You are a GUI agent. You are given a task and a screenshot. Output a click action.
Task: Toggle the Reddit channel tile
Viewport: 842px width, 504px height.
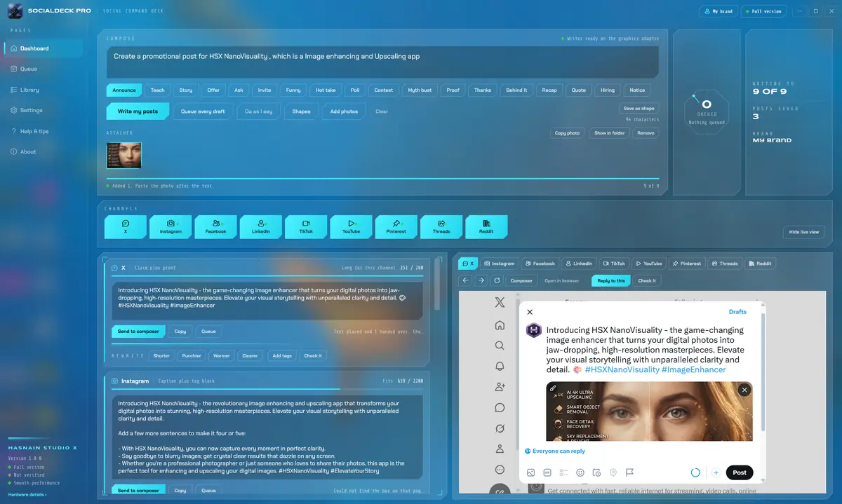pyautogui.click(x=486, y=227)
